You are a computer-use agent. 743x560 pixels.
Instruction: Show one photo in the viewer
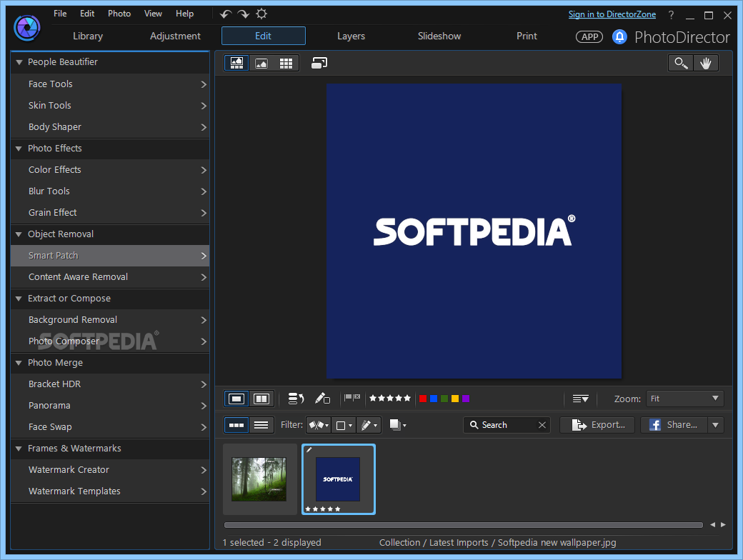point(236,399)
